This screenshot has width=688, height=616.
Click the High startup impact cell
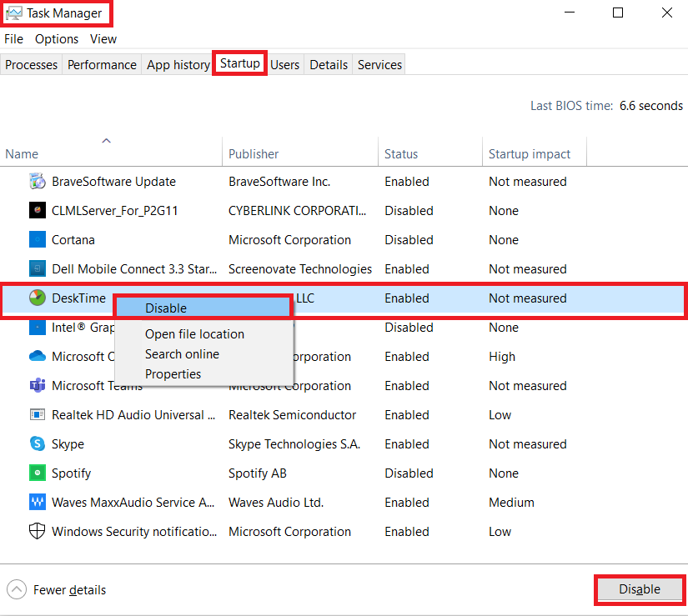(x=502, y=357)
